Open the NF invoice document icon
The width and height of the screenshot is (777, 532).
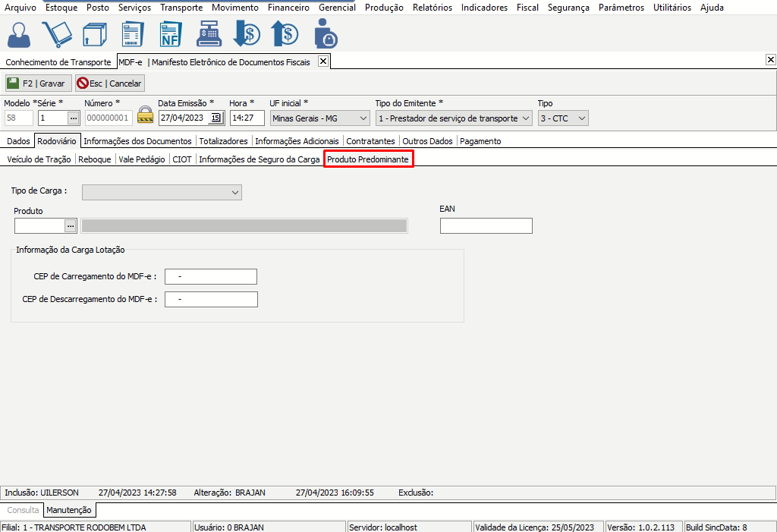tap(170, 34)
